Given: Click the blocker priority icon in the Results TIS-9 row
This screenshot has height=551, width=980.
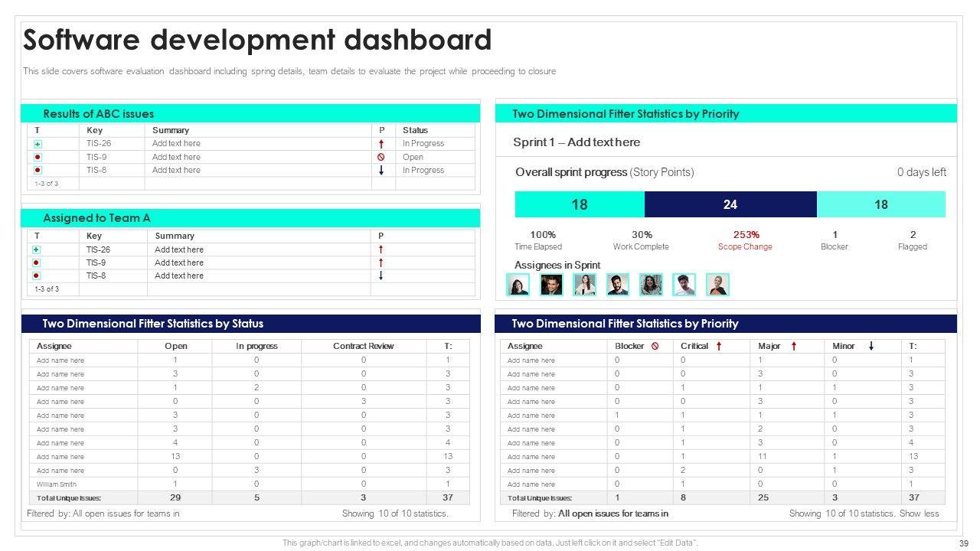Looking at the screenshot, I should [x=381, y=157].
